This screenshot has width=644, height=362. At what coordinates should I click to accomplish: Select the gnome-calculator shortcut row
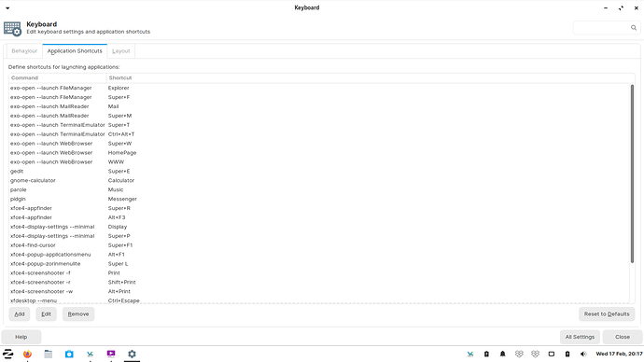[x=318, y=181]
